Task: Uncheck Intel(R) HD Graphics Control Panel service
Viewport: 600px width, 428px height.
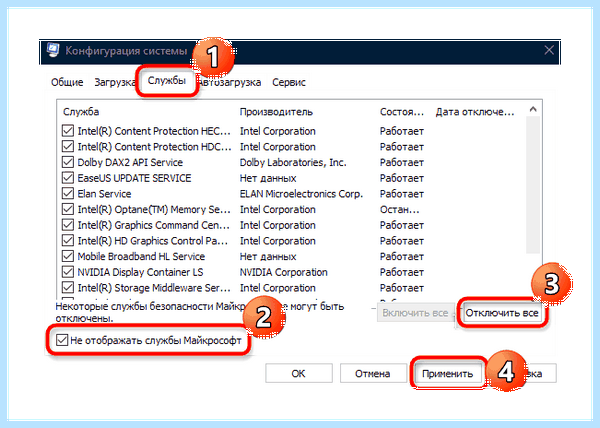Action: 68,241
